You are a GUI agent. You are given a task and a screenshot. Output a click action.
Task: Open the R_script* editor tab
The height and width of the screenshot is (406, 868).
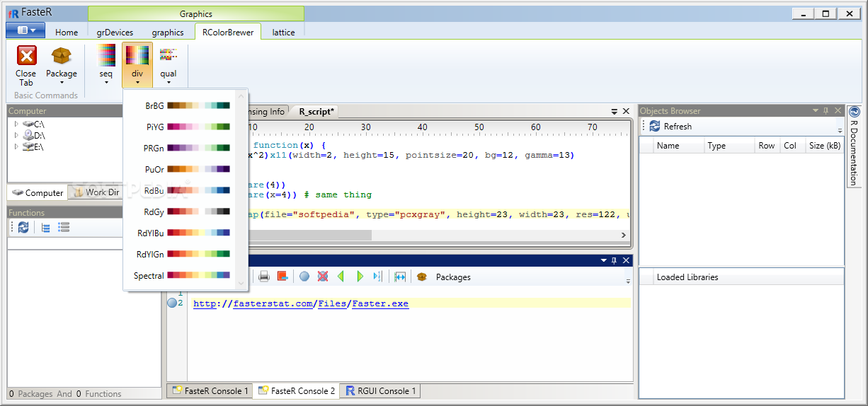(x=316, y=111)
